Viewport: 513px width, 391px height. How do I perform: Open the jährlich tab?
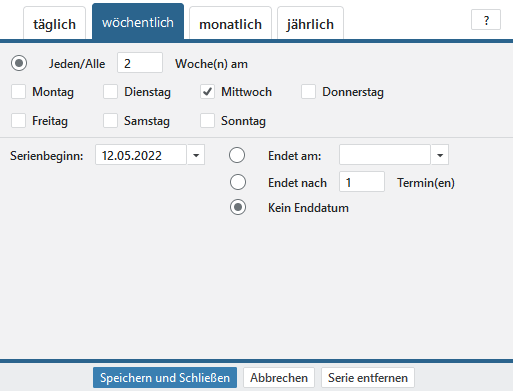(310, 23)
